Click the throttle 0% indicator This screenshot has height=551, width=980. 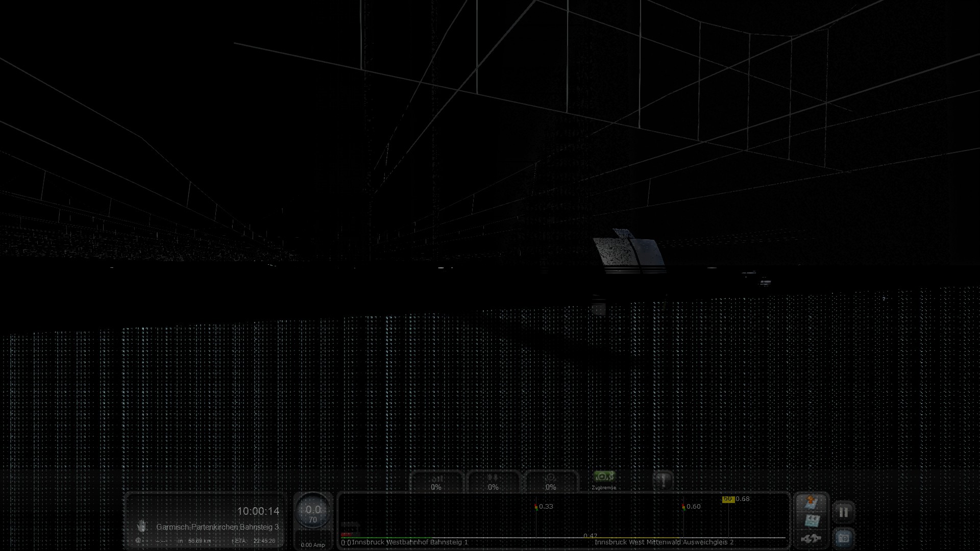click(436, 483)
